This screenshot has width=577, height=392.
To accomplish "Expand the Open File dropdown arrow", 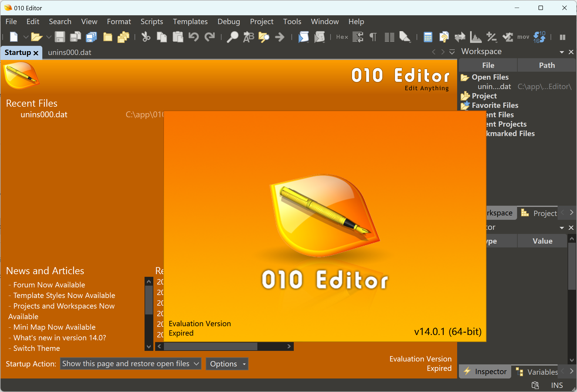I will tap(49, 37).
